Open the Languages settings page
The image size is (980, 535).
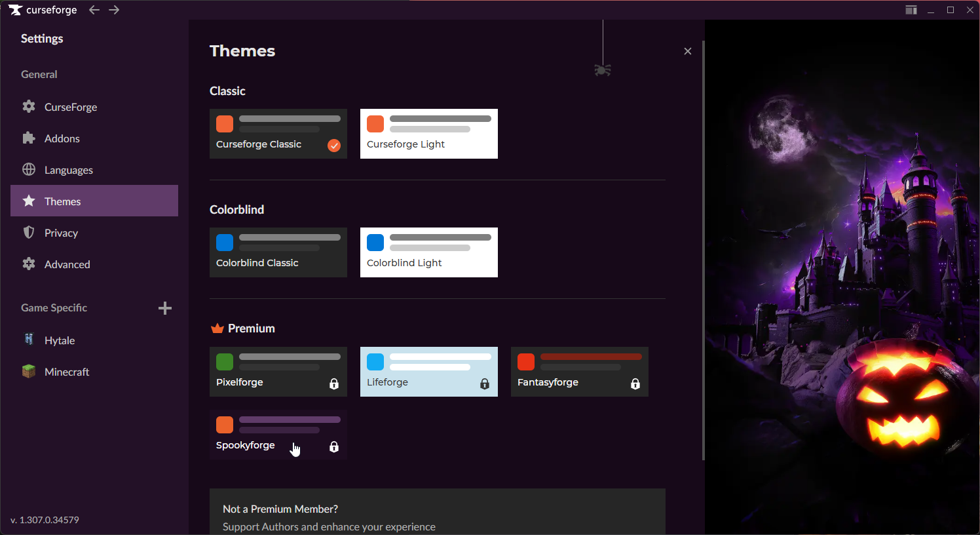94,169
